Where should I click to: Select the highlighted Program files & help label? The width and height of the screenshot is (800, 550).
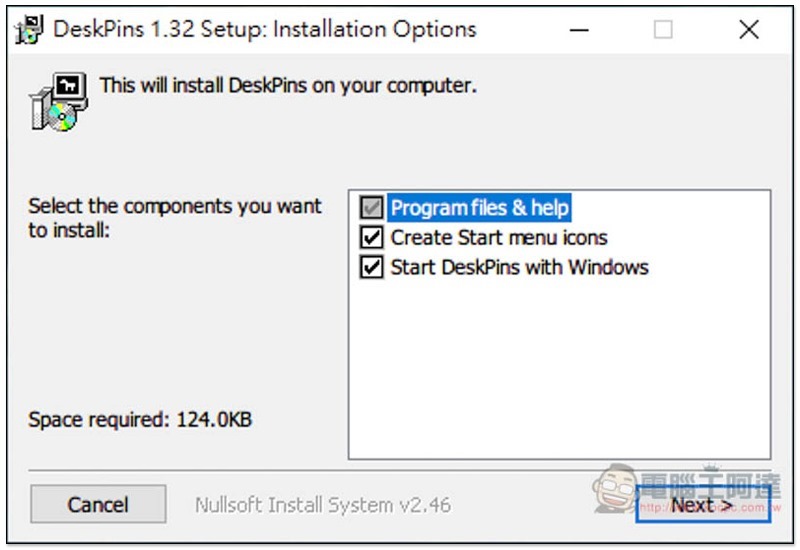pos(479,208)
